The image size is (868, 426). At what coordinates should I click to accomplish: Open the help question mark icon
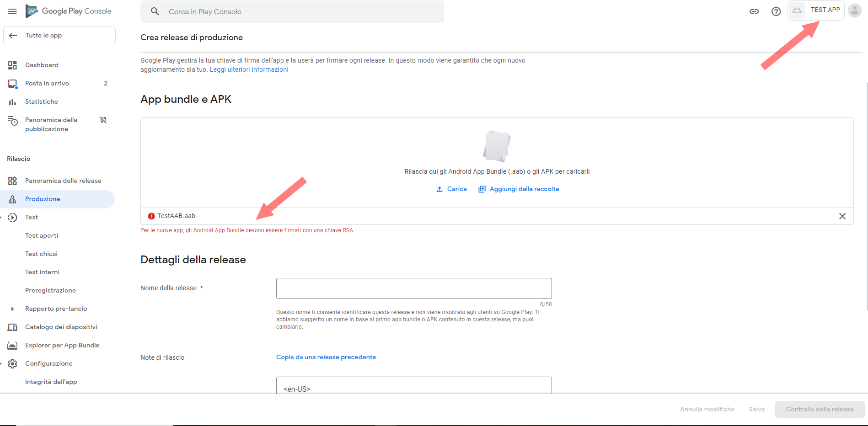(x=776, y=11)
